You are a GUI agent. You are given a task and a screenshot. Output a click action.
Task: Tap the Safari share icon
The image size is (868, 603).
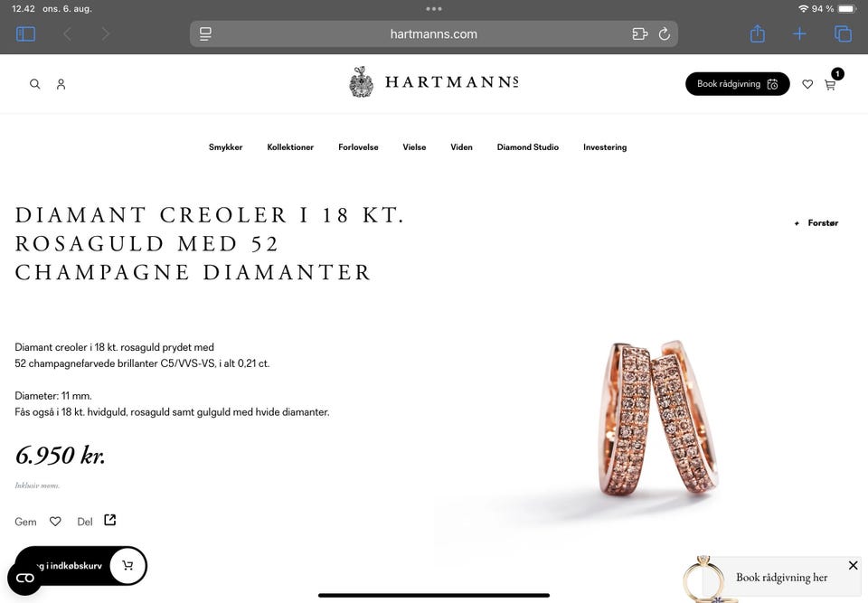coord(758,33)
